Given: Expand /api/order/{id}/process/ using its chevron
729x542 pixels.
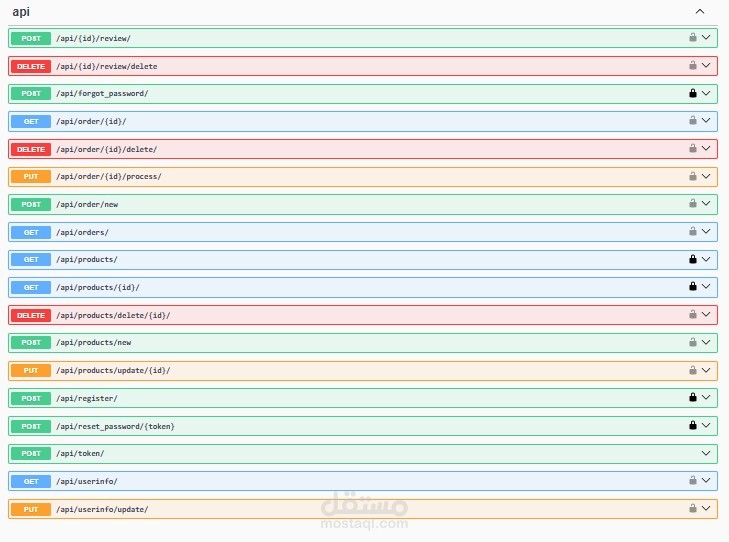Looking at the screenshot, I should click(x=706, y=176).
